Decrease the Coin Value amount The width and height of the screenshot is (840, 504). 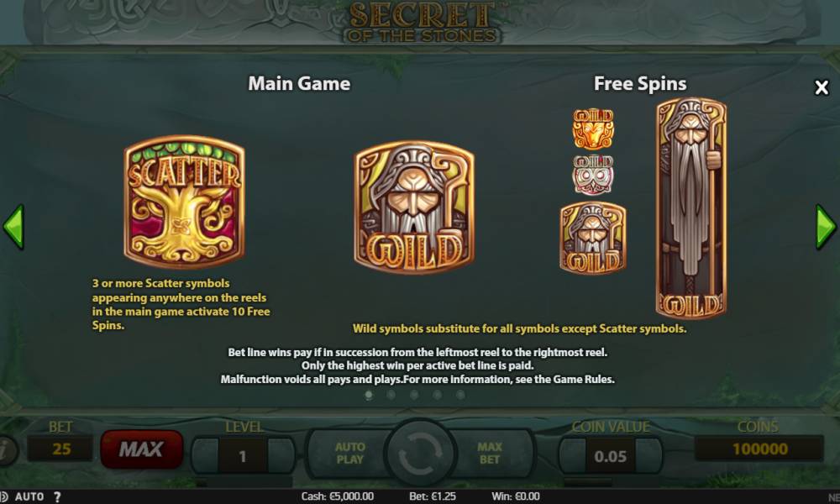[572, 456]
